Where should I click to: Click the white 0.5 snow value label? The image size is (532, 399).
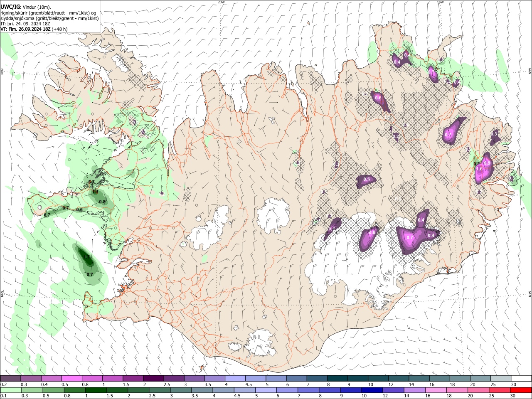click(x=367, y=179)
